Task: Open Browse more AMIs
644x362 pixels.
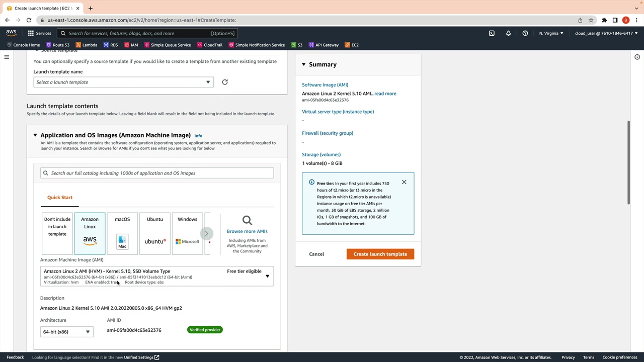Action: coord(247,231)
